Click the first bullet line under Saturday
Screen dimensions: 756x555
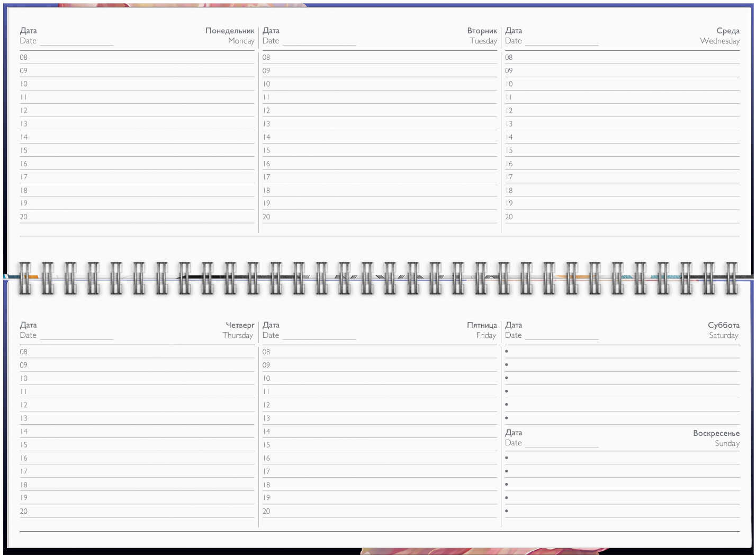pyautogui.click(x=622, y=352)
